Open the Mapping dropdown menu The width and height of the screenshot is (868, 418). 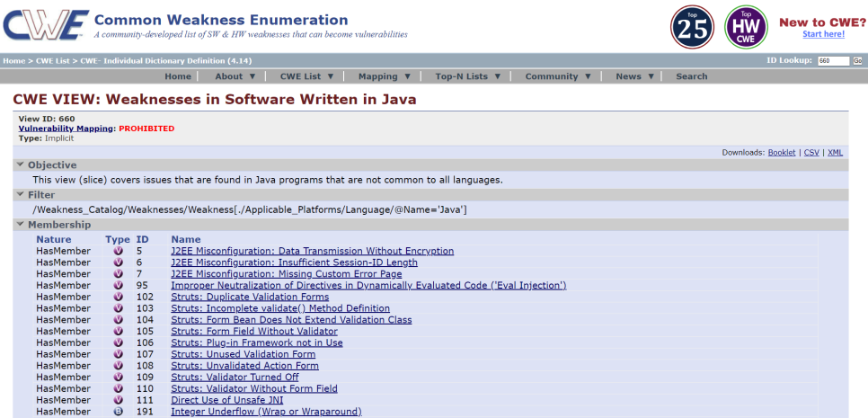tap(385, 76)
